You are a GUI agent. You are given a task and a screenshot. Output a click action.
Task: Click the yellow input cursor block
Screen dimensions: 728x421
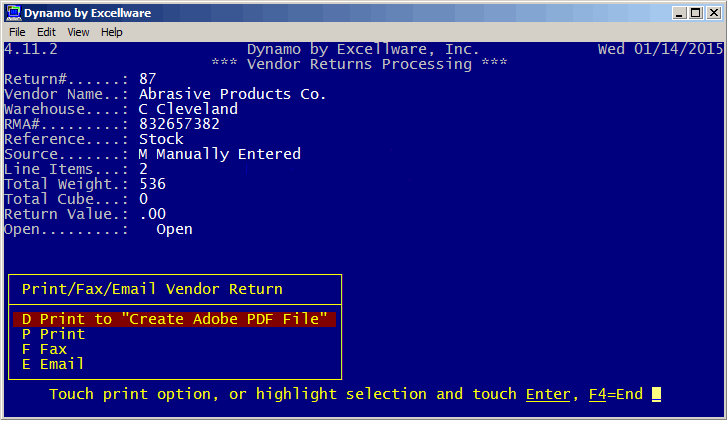tap(656, 395)
